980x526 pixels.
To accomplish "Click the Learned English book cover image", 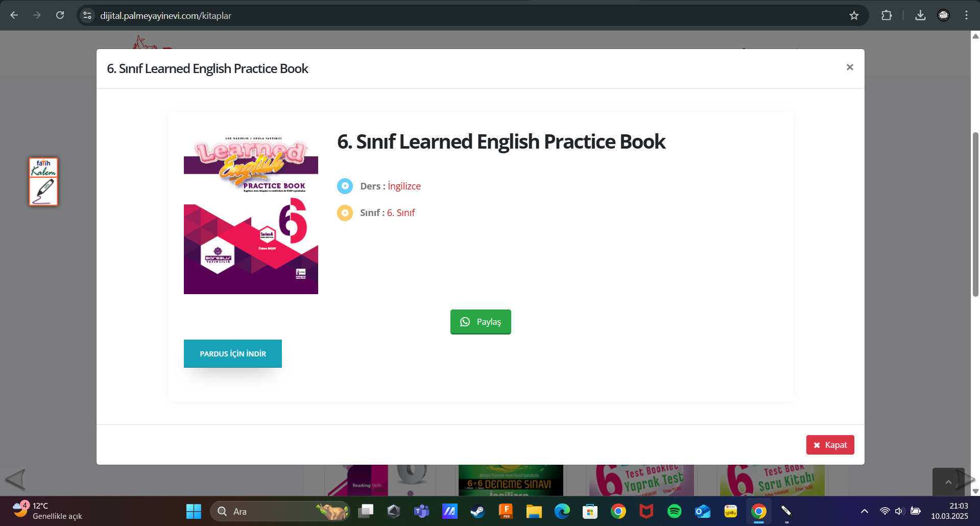I will click(251, 213).
